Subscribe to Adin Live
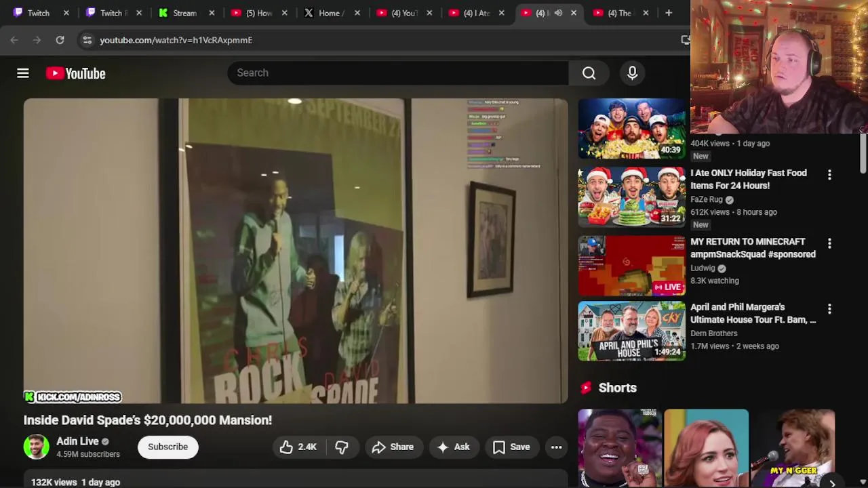The height and width of the screenshot is (488, 868). pyautogui.click(x=168, y=447)
